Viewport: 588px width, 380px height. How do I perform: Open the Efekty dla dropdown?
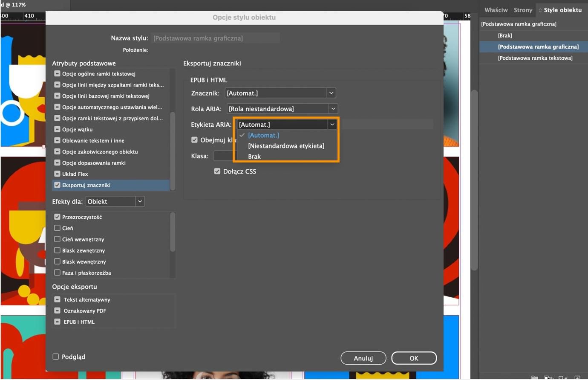(115, 201)
